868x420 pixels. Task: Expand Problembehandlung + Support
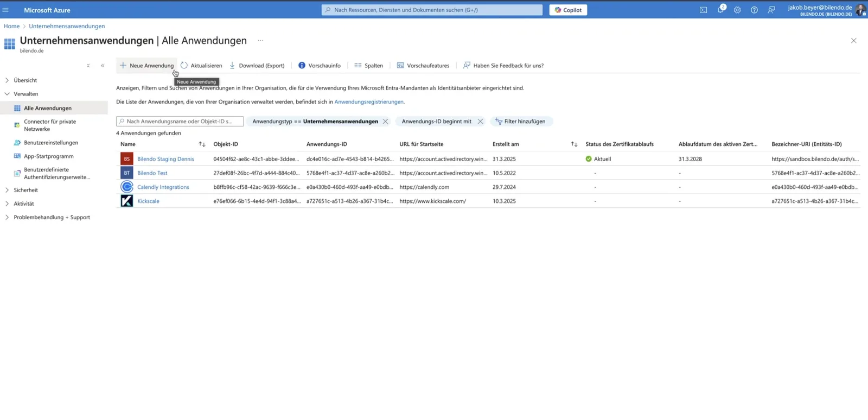tap(47, 217)
